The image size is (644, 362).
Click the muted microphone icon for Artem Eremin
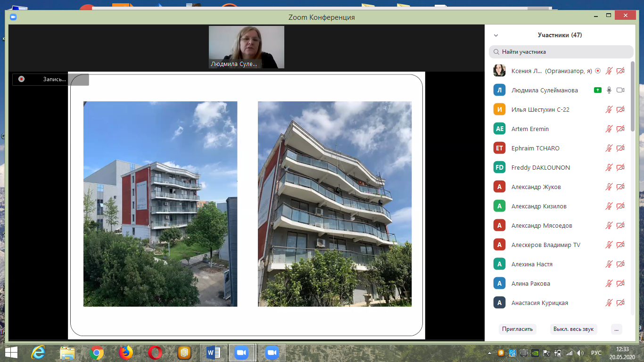tap(609, 129)
